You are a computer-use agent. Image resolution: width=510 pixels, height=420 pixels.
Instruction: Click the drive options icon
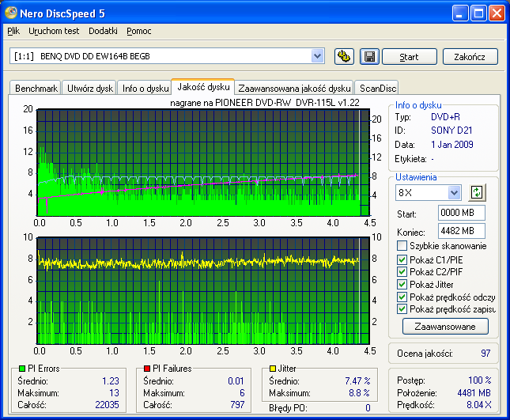tap(344, 57)
